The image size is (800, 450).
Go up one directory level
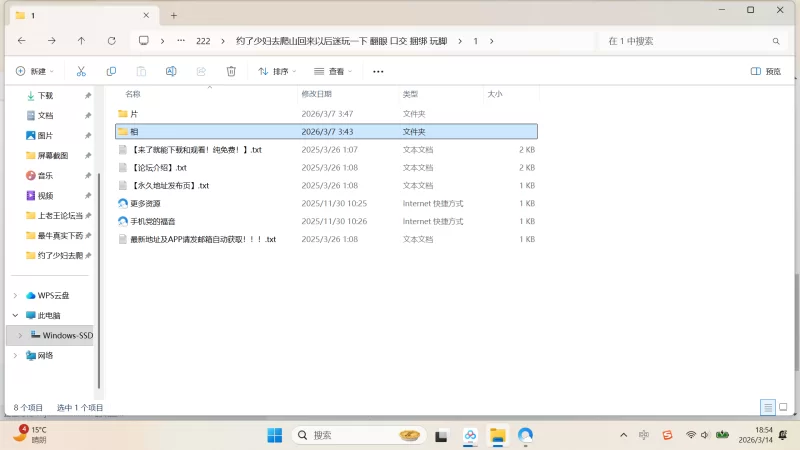click(x=81, y=41)
